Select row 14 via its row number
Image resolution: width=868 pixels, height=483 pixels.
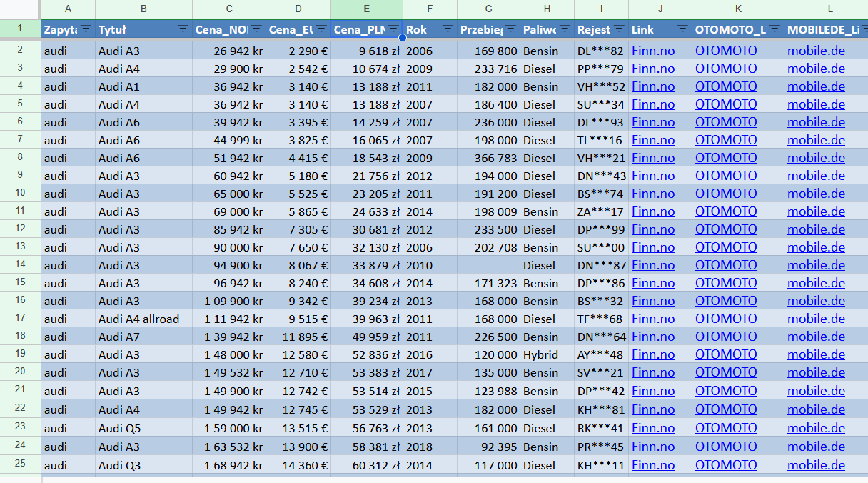click(20, 264)
